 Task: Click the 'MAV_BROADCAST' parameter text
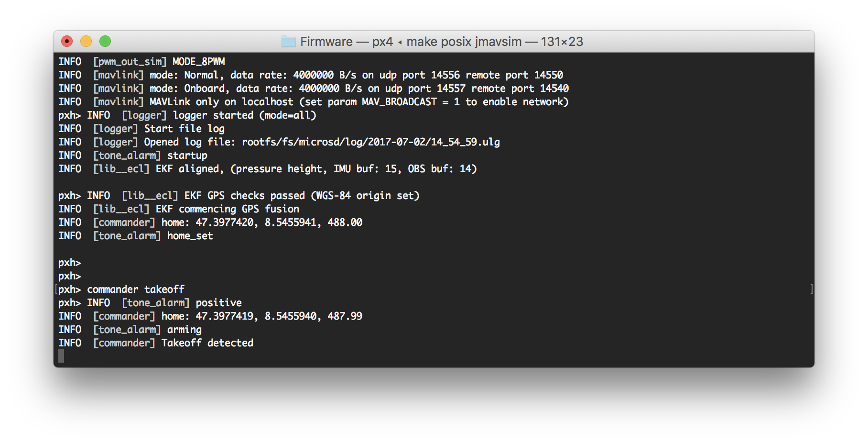point(399,102)
